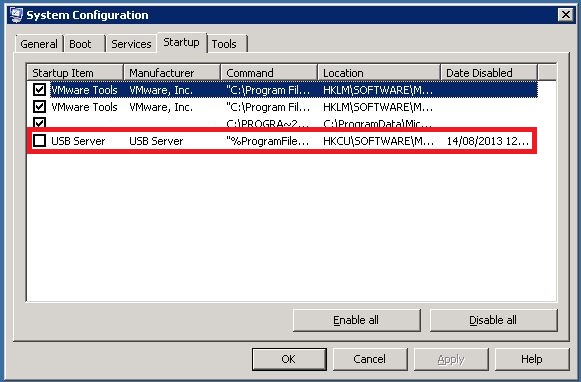
Task: Close the System Configuration window
Action: (x=565, y=15)
